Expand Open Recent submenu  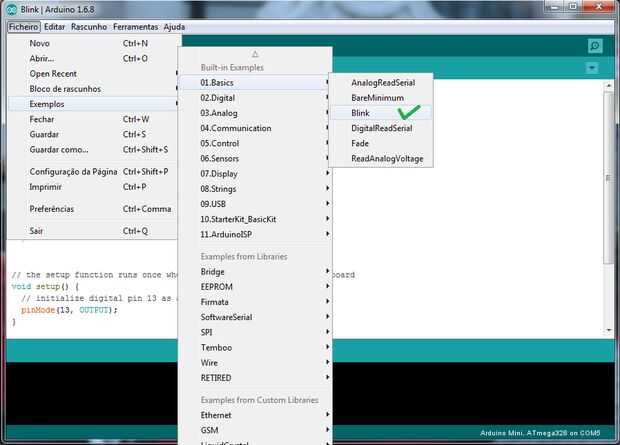[94, 74]
